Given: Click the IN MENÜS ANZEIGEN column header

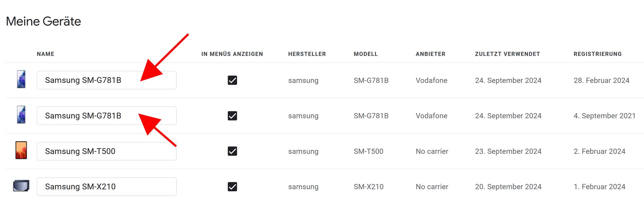Looking at the screenshot, I should [232, 54].
